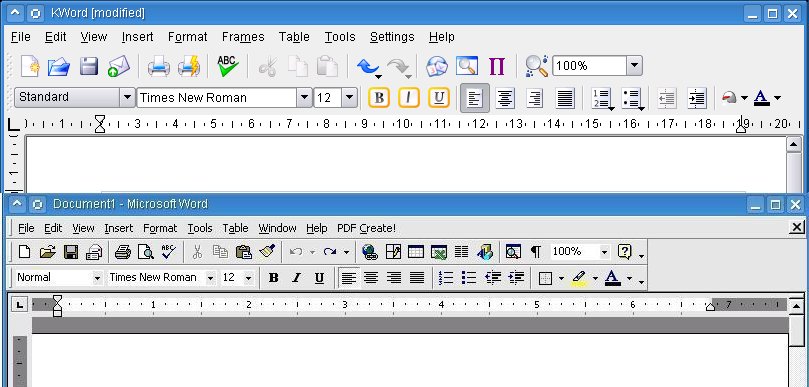809x387 pixels.
Task: Show paragraph marks in Microsoft Word
Action: [536, 252]
